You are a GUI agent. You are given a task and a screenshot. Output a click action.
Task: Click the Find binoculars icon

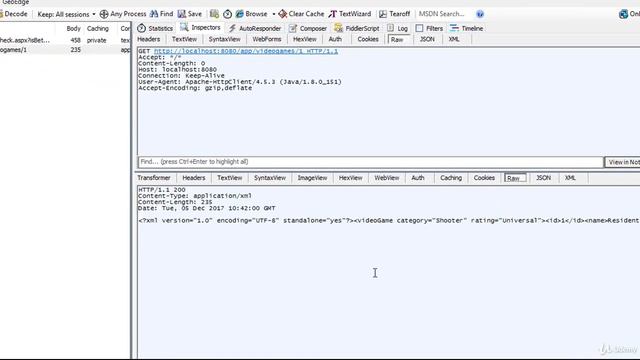click(x=154, y=14)
